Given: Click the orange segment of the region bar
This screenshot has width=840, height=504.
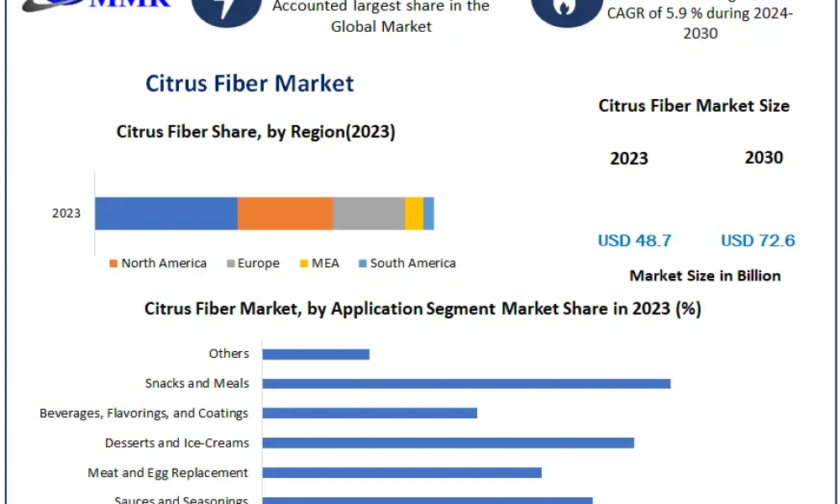Looking at the screenshot, I should click(x=285, y=213).
